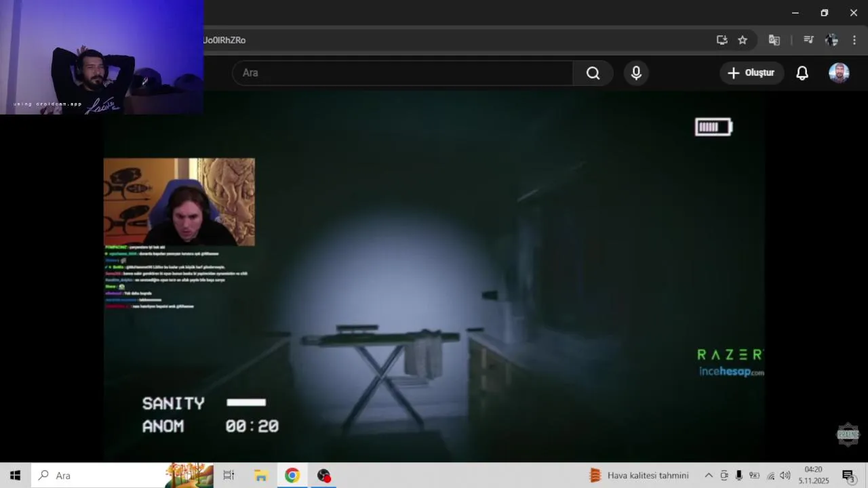Open Chrome media controls icon
The height and width of the screenshot is (488, 868).
click(808, 40)
